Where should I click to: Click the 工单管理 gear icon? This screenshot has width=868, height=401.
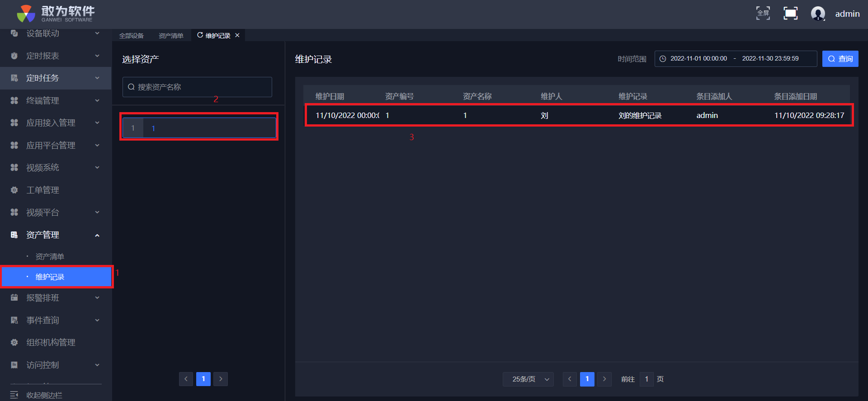pyautogui.click(x=14, y=190)
